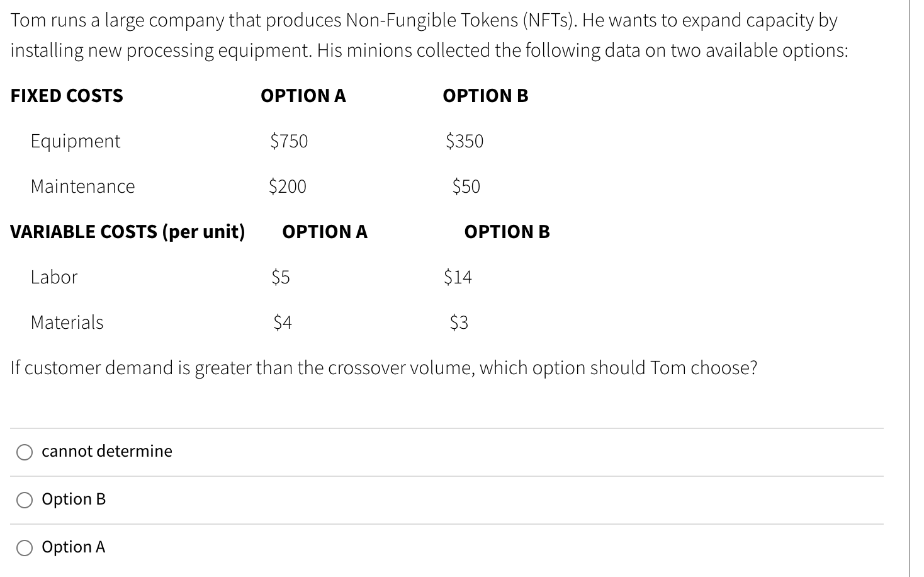Click the $5 labor cost value

tap(281, 277)
